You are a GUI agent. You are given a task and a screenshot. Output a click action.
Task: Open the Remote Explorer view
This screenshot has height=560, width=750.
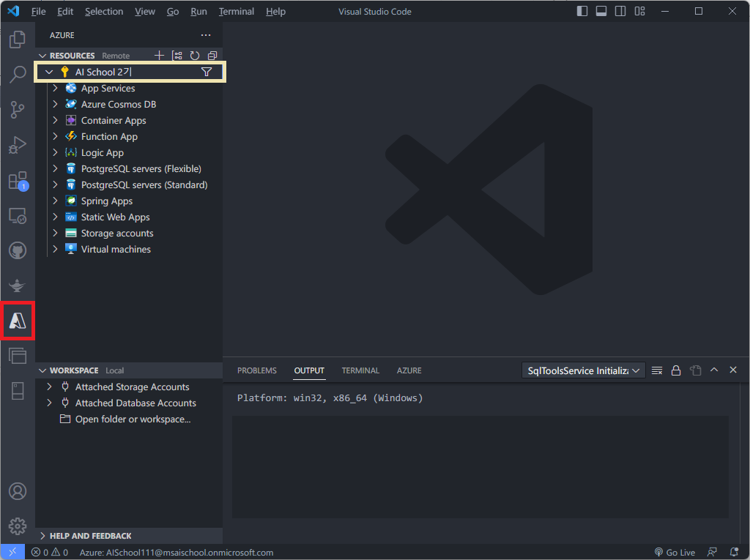coord(18,216)
